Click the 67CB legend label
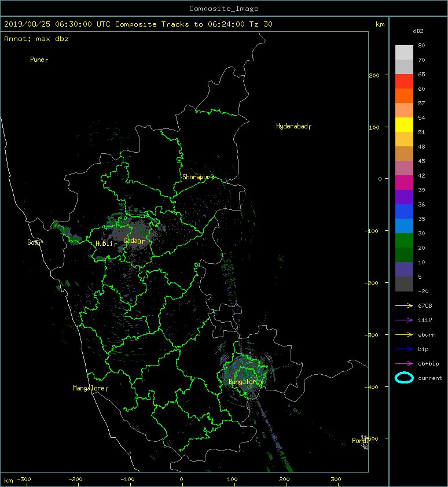448x487 pixels. [x=425, y=306]
